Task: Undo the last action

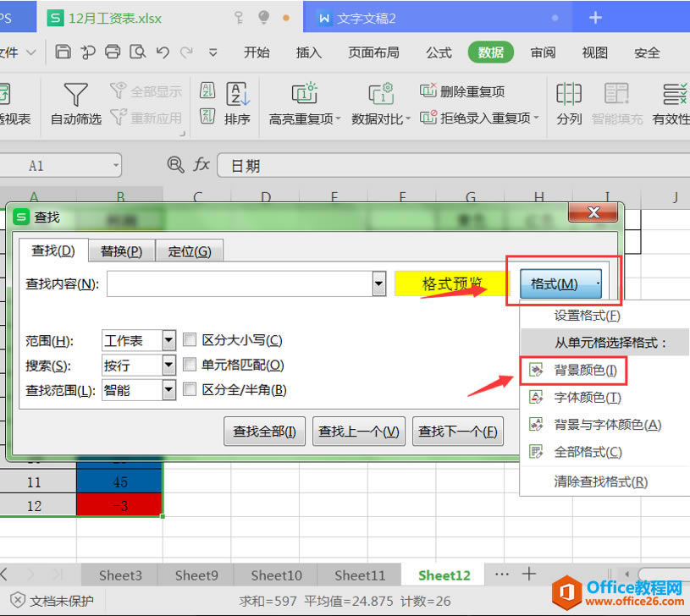Action: coord(163,52)
